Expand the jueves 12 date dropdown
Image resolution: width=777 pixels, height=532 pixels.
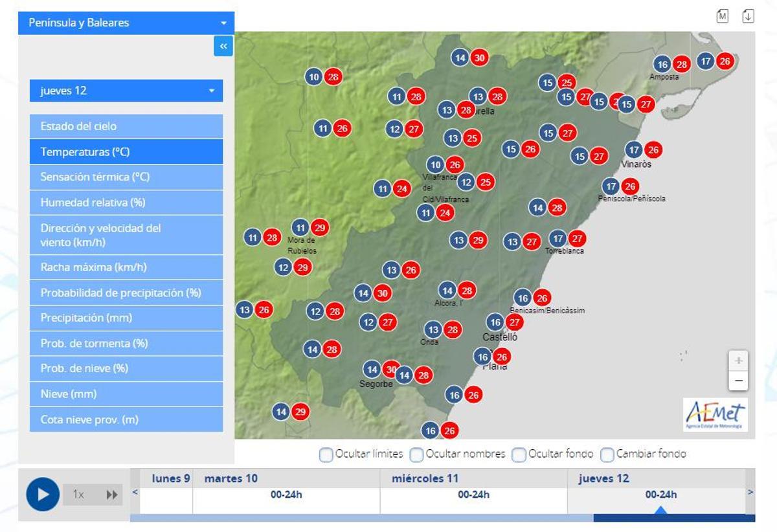(126, 91)
